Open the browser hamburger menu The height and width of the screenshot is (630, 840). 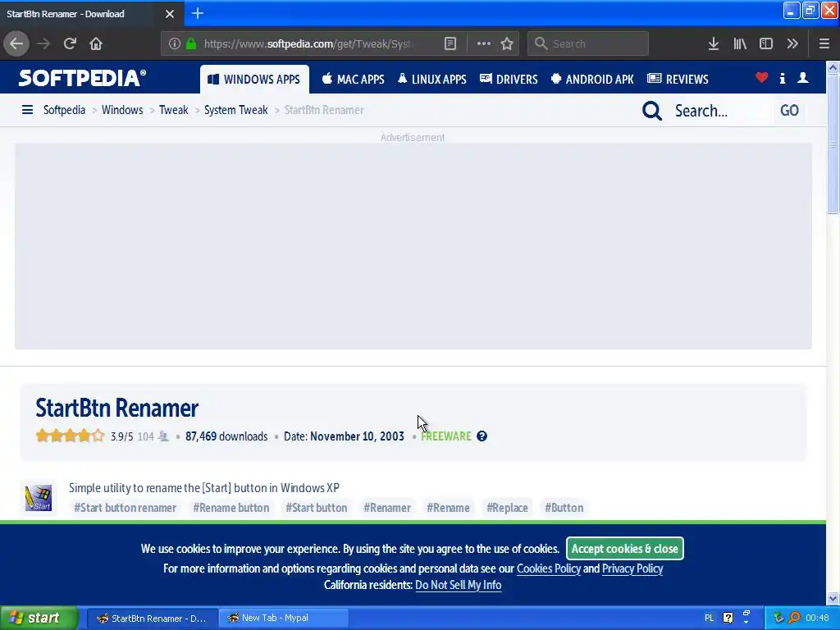click(824, 43)
